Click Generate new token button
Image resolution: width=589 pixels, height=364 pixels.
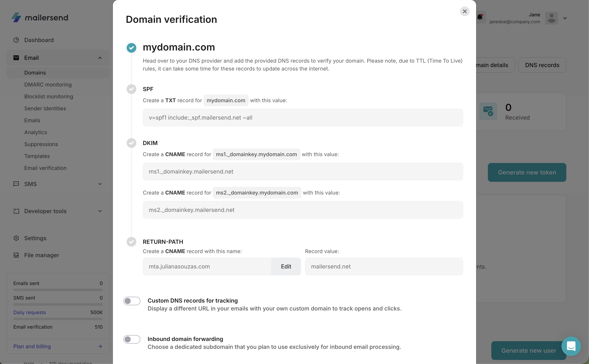point(527,172)
